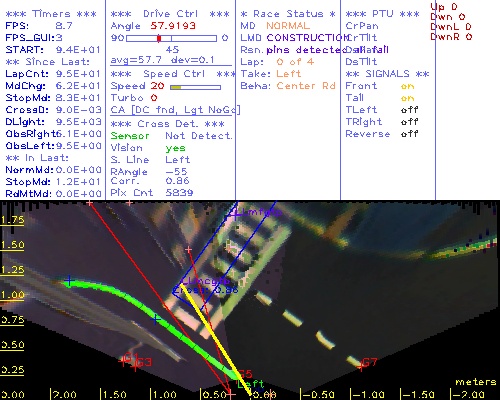This screenshot has width=500, height=400.
Task: Click the CA [DC fnd, Lgt NoGo] status
Action: [175, 110]
